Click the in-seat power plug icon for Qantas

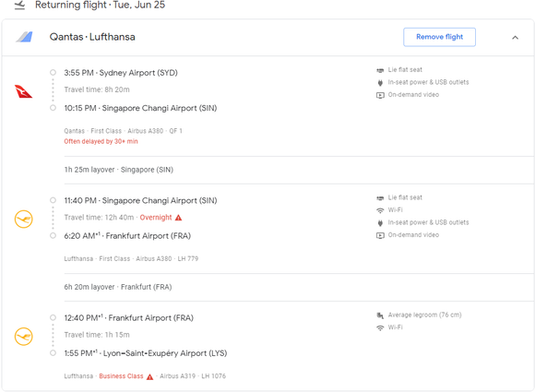380,83
